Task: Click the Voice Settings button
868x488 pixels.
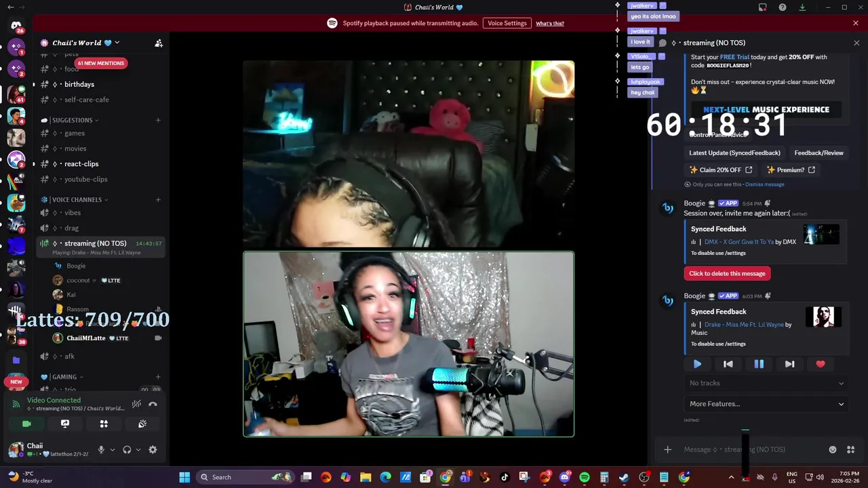Action: click(507, 23)
